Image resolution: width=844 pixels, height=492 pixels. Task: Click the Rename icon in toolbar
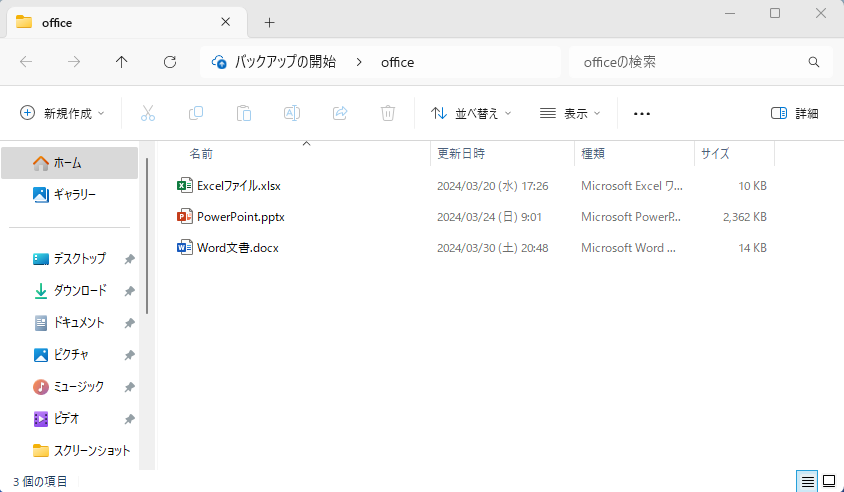[x=292, y=113]
